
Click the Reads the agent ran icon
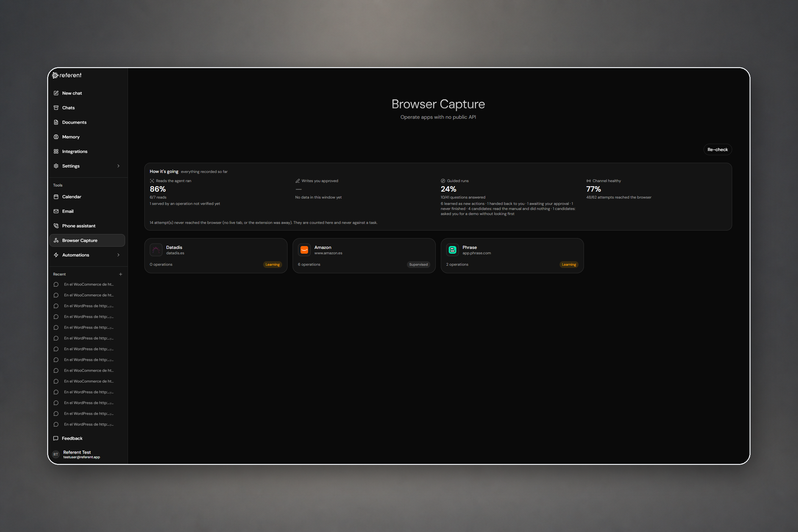click(x=152, y=181)
